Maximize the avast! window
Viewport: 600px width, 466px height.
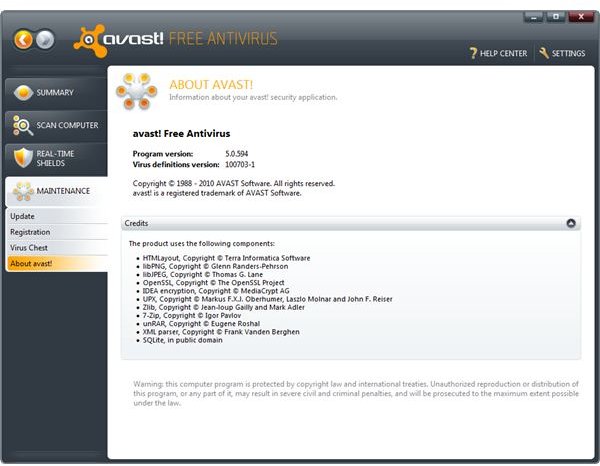[x=555, y=17]
